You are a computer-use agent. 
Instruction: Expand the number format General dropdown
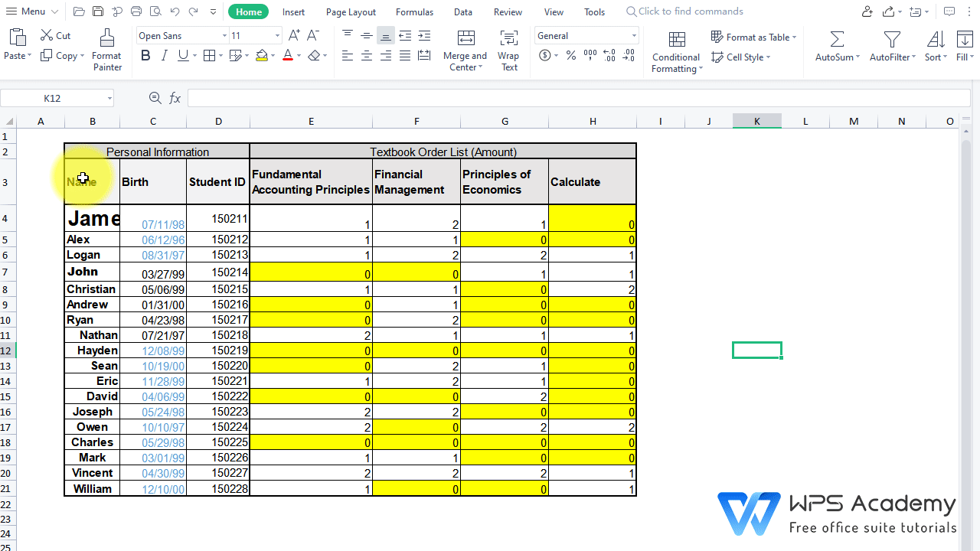tap(632, 35)
